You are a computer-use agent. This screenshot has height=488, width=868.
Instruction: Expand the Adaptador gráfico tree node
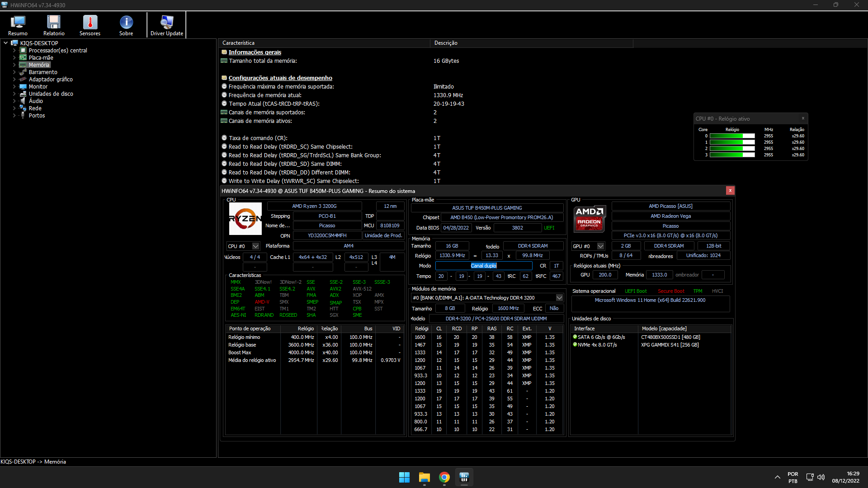tap(14, 79)
